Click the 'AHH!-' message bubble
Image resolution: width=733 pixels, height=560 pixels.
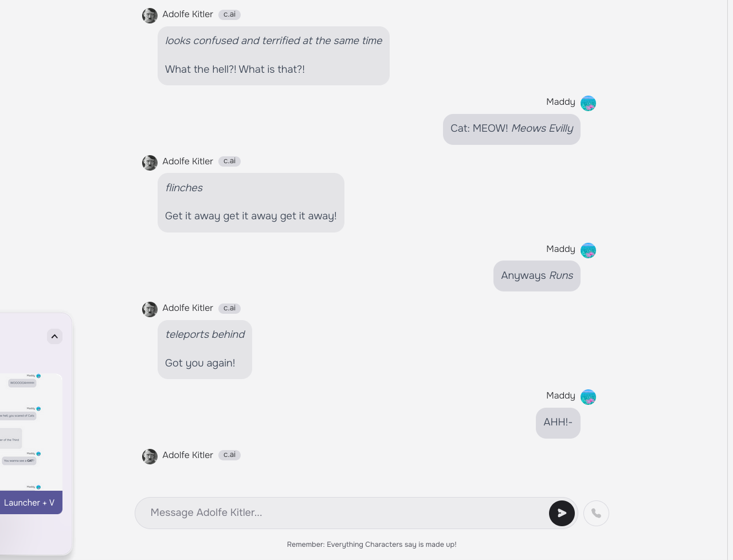558,423
